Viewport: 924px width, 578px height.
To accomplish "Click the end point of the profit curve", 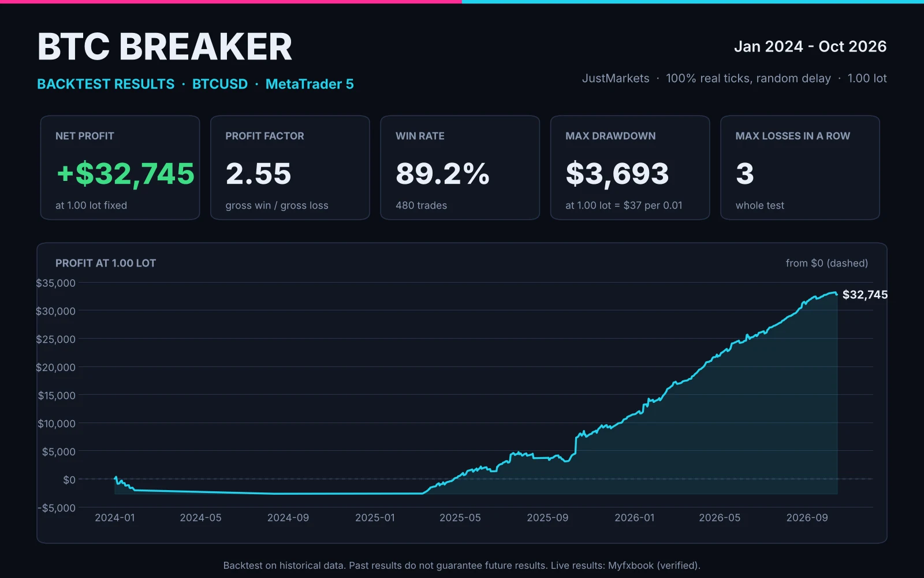I will pyautogui.click(x=837, y=294).
